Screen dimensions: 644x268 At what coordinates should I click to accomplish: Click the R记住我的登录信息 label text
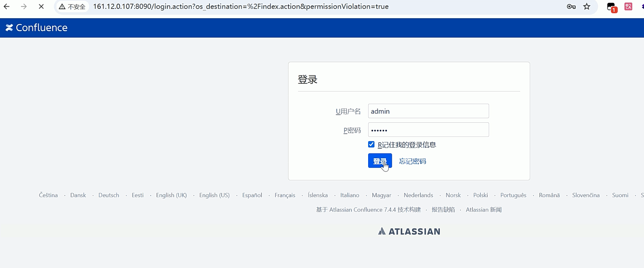[407, 145]
